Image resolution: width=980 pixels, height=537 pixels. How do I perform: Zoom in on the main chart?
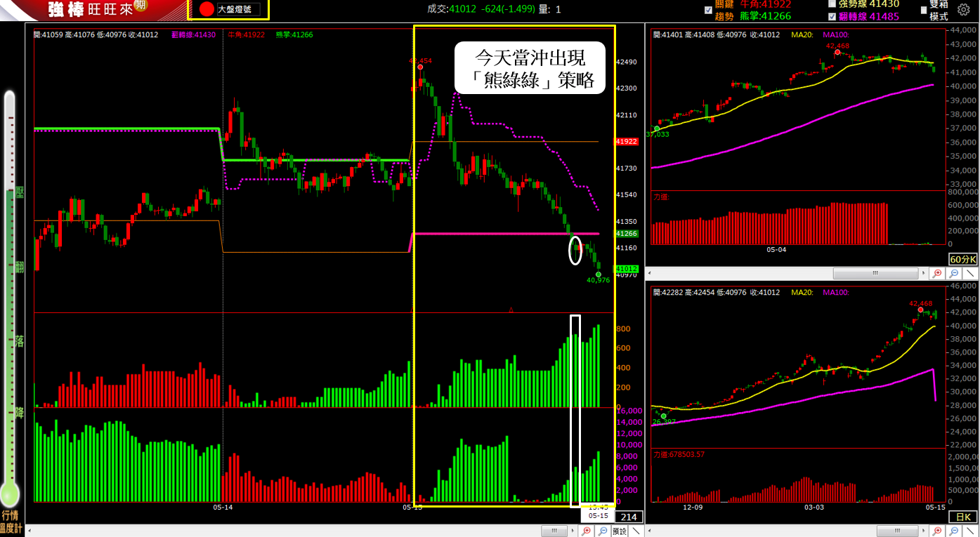(x=586, y=531)
